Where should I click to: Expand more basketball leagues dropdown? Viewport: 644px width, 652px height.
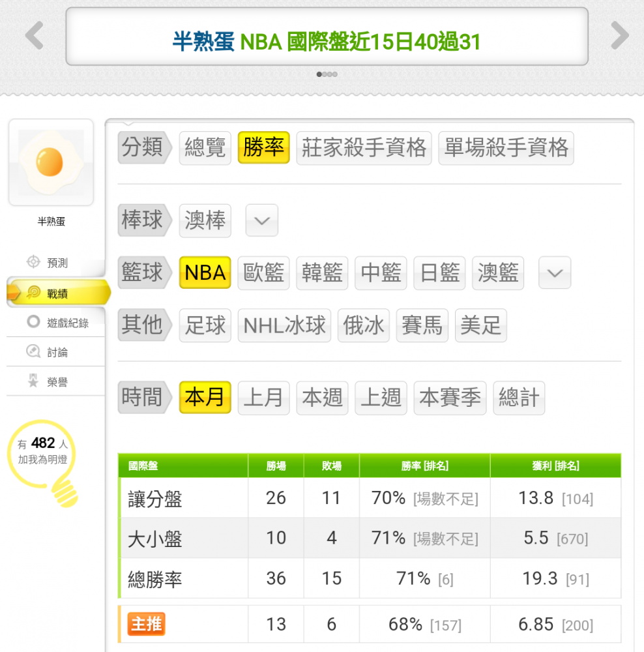(555, 273)
